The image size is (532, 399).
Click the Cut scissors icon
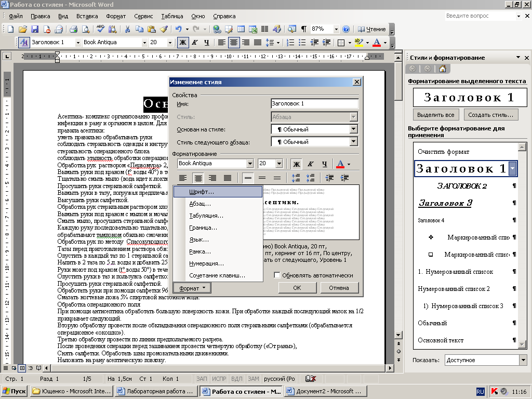pos(127,29)
